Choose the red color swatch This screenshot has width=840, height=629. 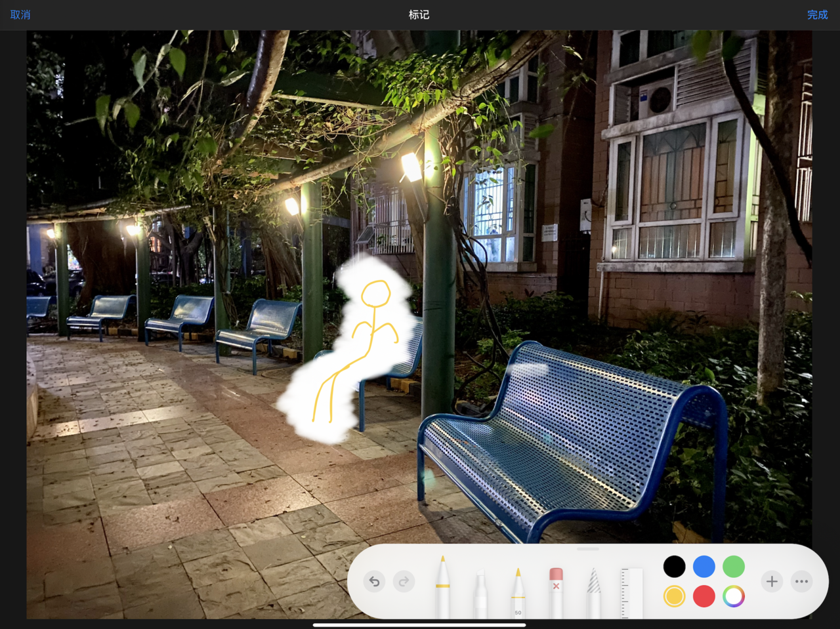[x=704, y=596]
